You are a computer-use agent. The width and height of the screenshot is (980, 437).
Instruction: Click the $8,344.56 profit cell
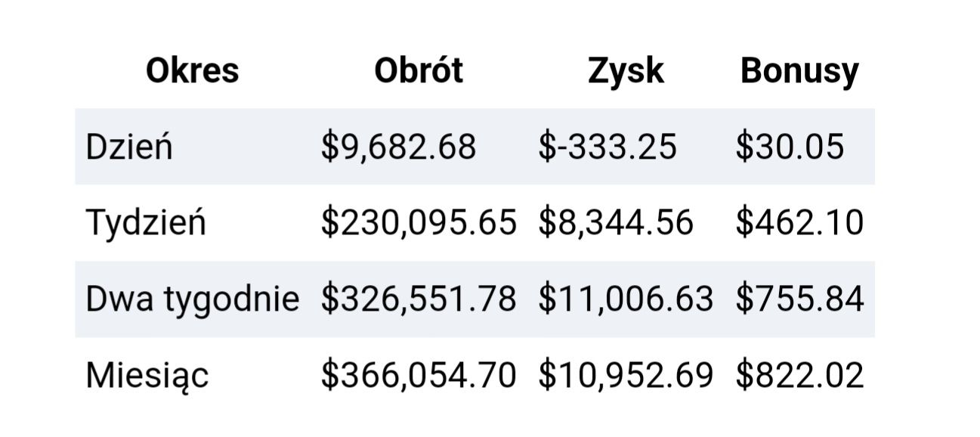[616, 223]
